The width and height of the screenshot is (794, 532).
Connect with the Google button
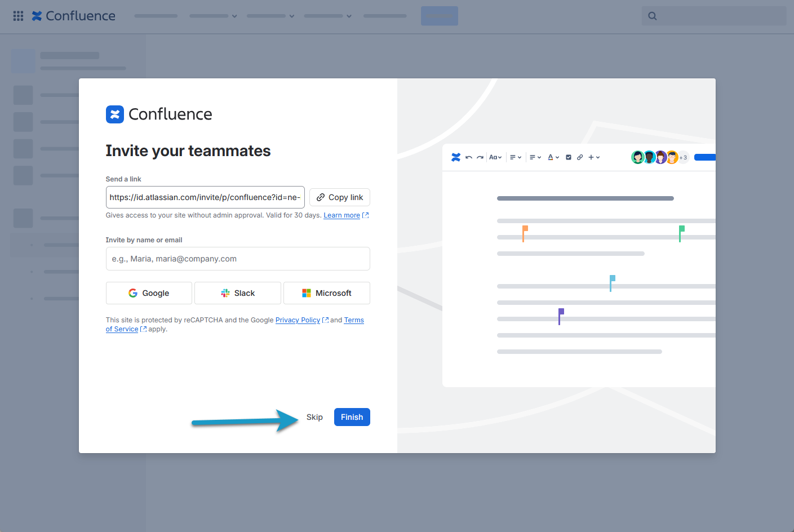(x=149, y=293)
